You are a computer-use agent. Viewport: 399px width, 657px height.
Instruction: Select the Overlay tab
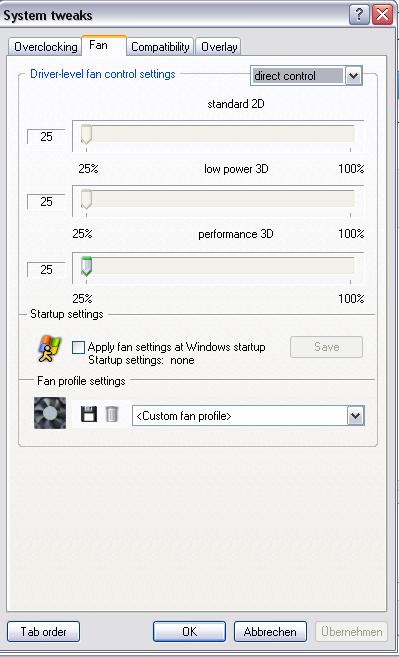pos(219,47)
